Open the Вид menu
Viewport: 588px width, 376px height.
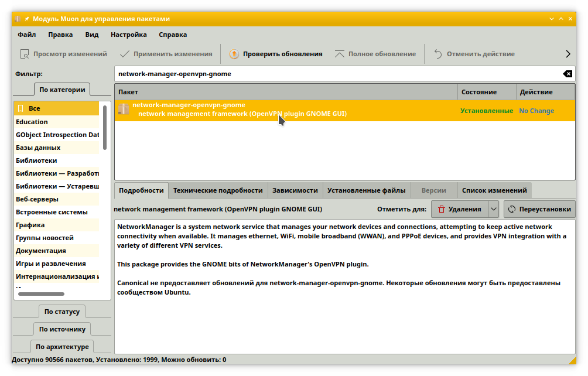92,35
